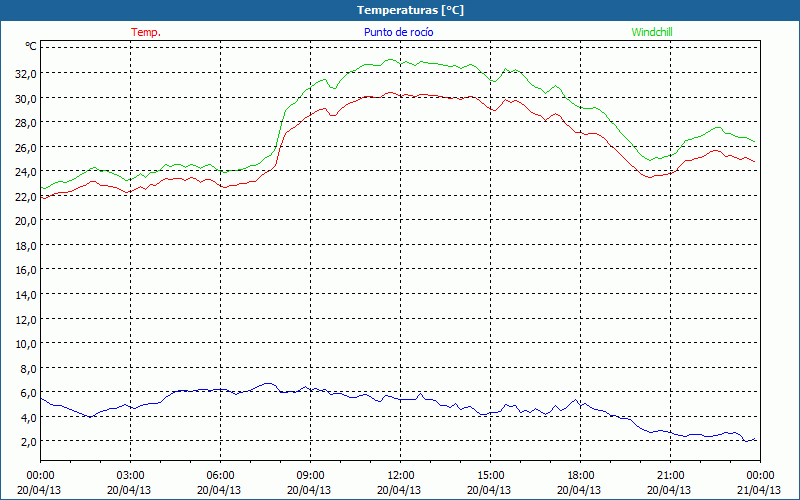Image resolution: width=800 pixels, height=500 pixels.
Task: Click the 6,0 y-axis value
Action: 29,393
